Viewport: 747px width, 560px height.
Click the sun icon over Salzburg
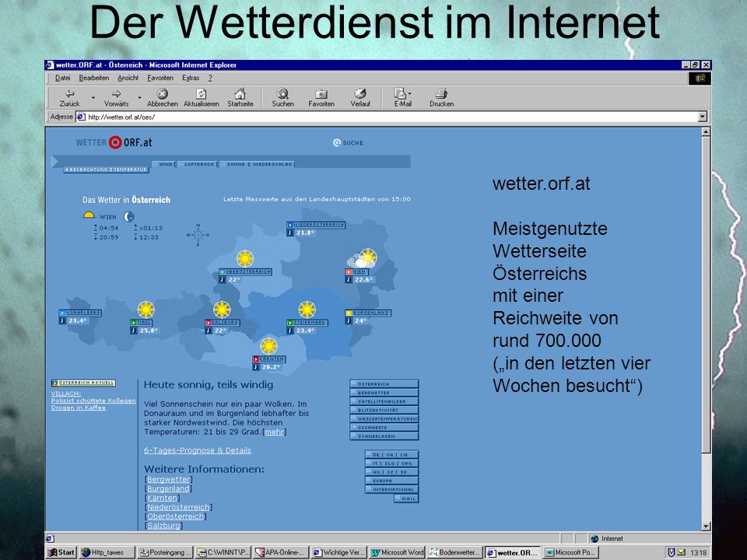[x=222, y=310]
